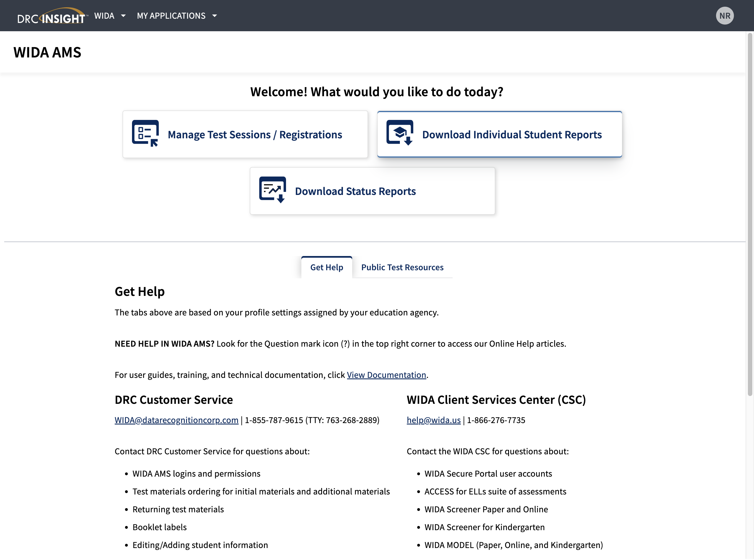
Task: Click the page vertical scrollbar
Action: (x=750, y=214)
